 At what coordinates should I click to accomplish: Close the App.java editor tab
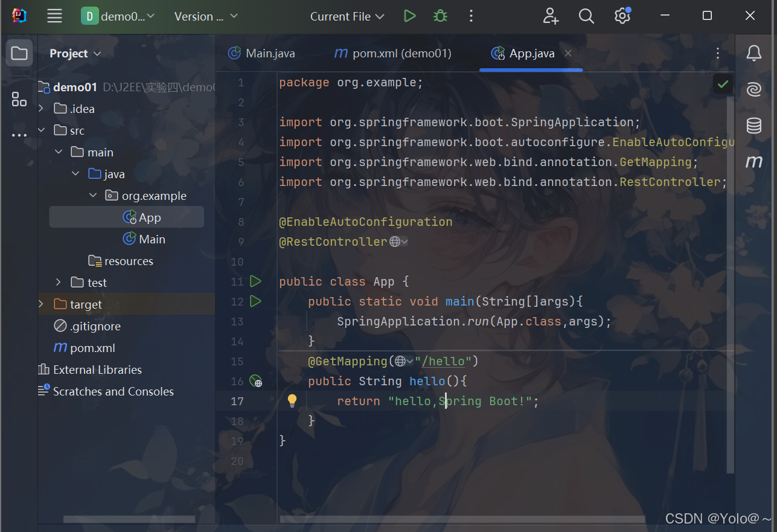coord(568,53)
